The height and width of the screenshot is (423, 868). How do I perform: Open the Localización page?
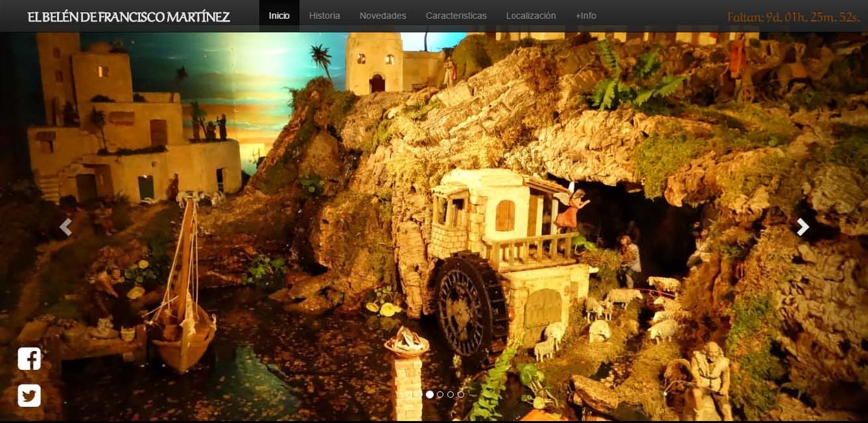530,16
